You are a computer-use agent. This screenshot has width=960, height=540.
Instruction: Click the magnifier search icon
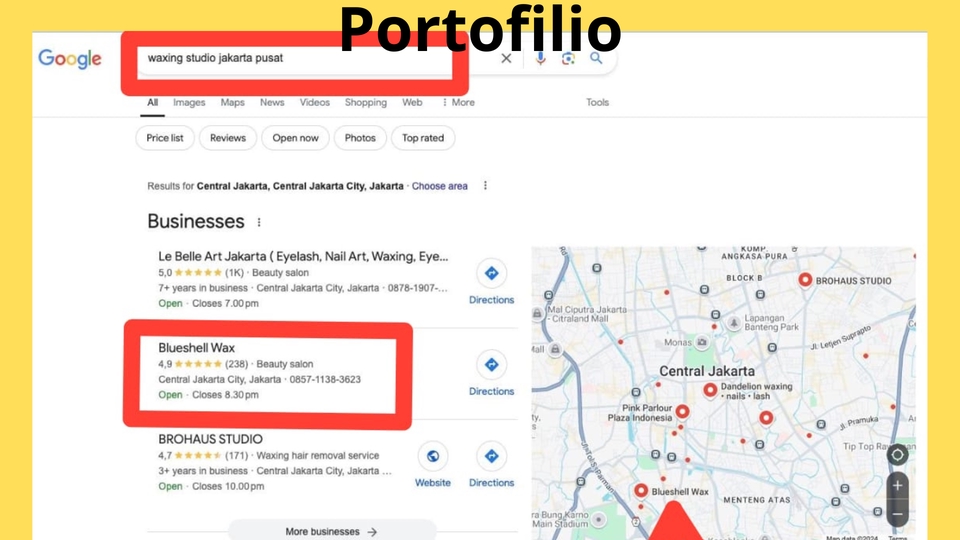(596, 58)
